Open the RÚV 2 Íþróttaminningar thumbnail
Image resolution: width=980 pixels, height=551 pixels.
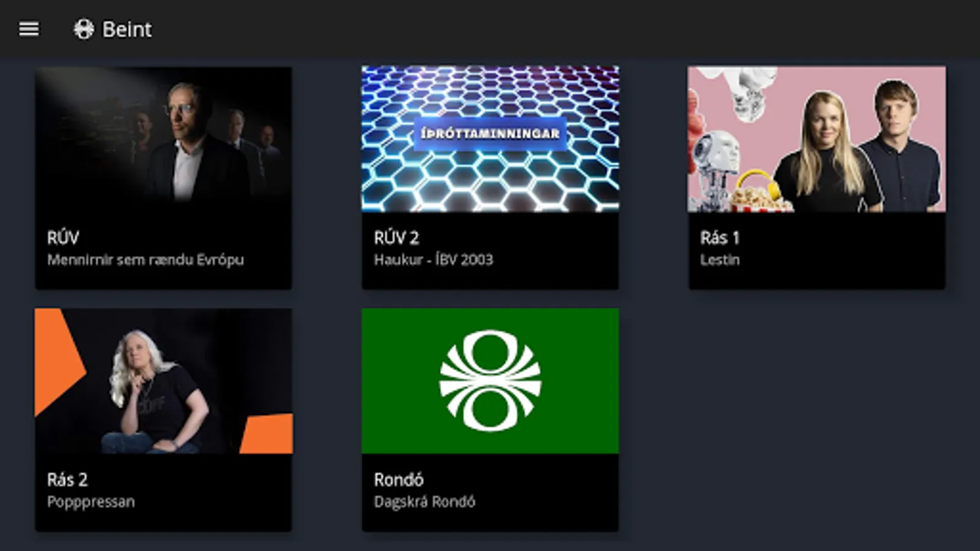490,140
